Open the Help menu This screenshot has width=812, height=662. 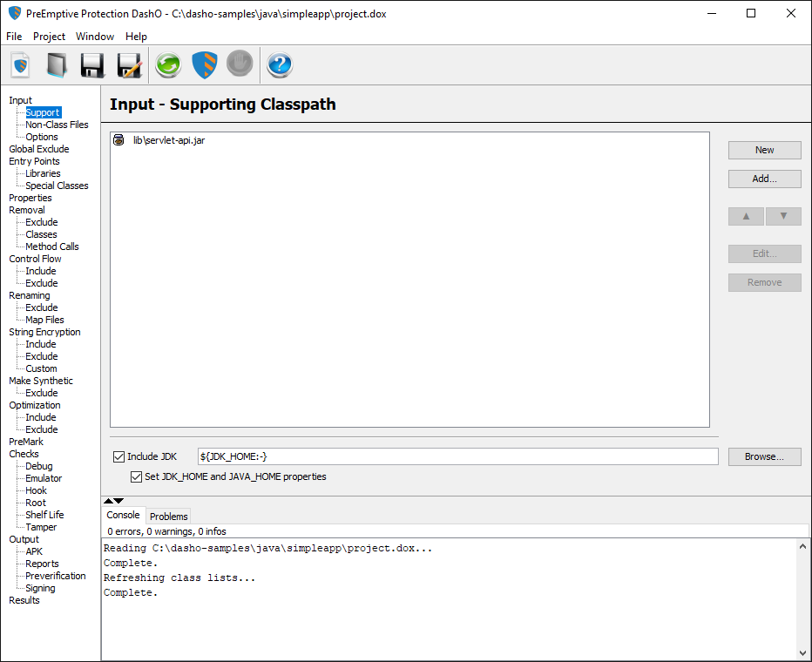pos(136,37)
